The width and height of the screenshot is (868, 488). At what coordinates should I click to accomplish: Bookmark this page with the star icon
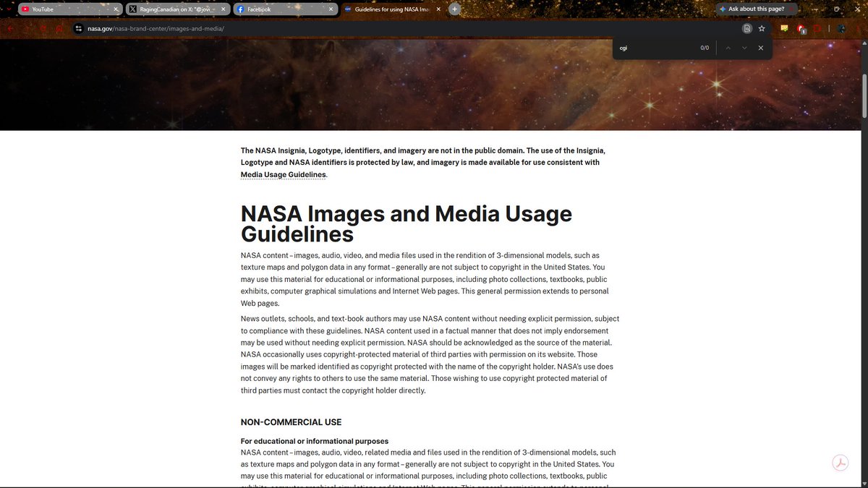click(x=762, y=29)
